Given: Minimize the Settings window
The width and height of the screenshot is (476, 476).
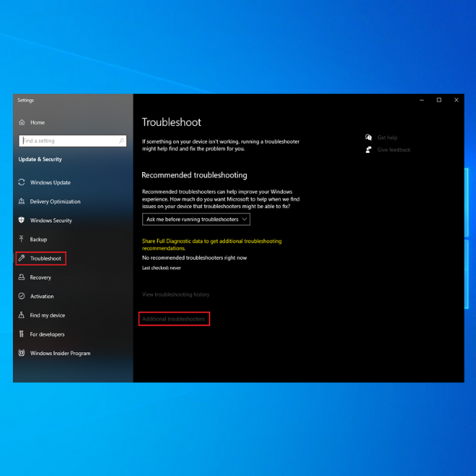Looking at the screenshot, I should tap(422, 100).
